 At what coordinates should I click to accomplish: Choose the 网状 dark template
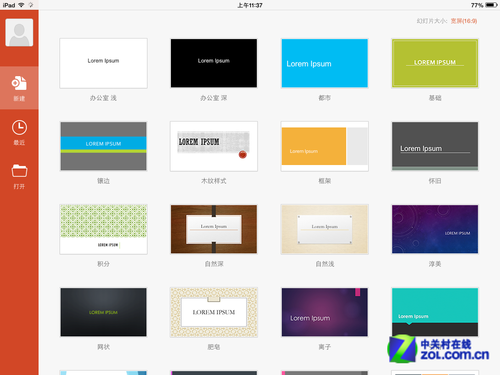pyautogui.click(x=103, y=312)
